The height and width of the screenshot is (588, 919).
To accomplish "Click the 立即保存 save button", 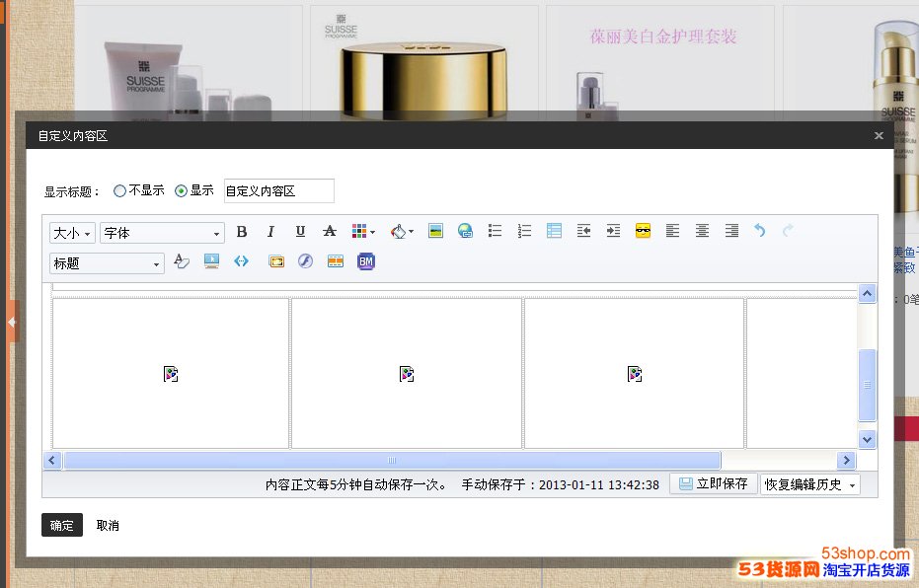I will (x=713, y=483).
